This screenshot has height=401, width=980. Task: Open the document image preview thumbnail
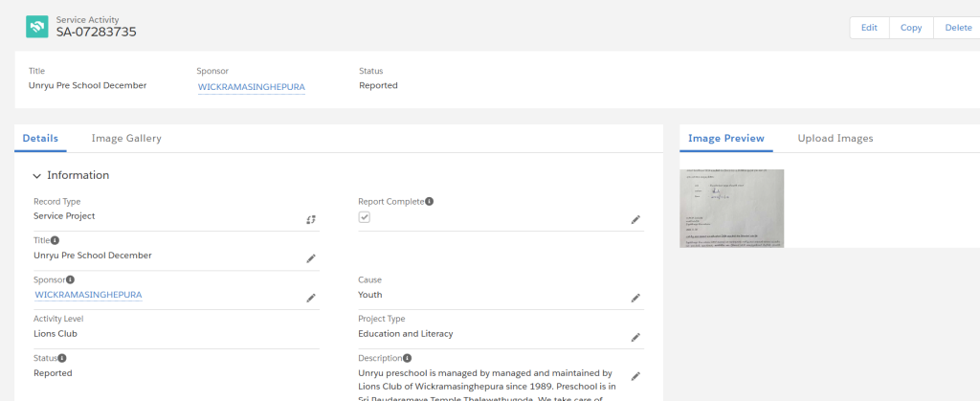coord(732,208)
